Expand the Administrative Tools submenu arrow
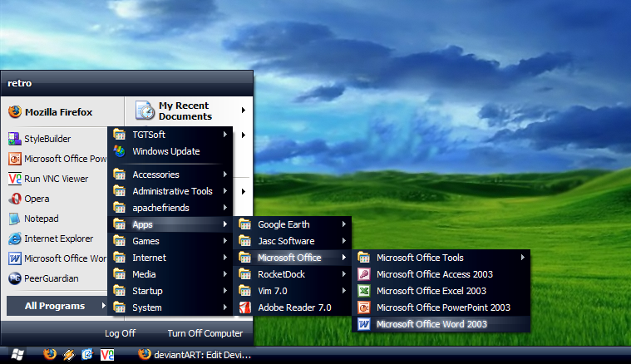Screen dimensions: 631x364 click(x=225, y=191)
